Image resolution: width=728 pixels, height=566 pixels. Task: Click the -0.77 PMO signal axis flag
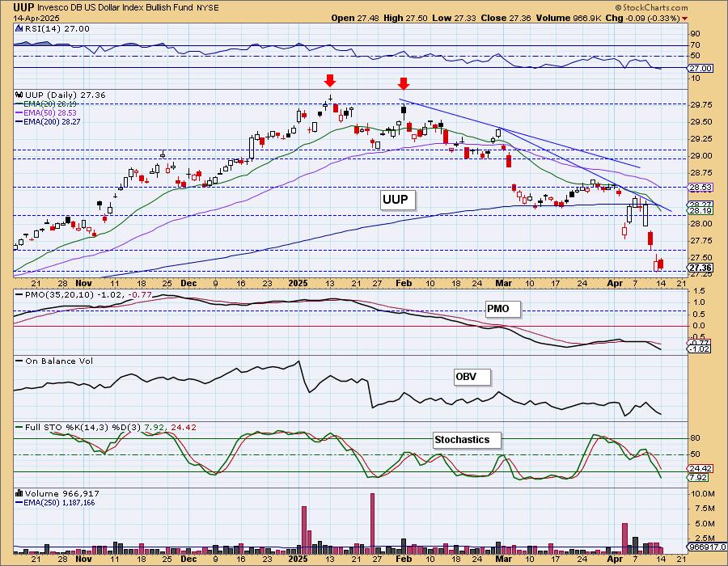click(698, 342)
